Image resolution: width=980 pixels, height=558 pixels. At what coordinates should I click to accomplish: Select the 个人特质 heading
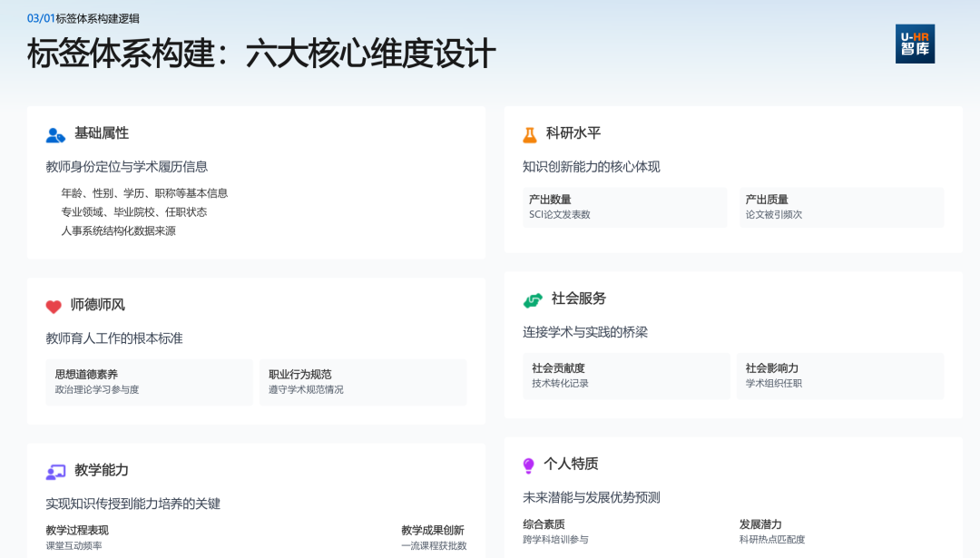pos(572,464)
